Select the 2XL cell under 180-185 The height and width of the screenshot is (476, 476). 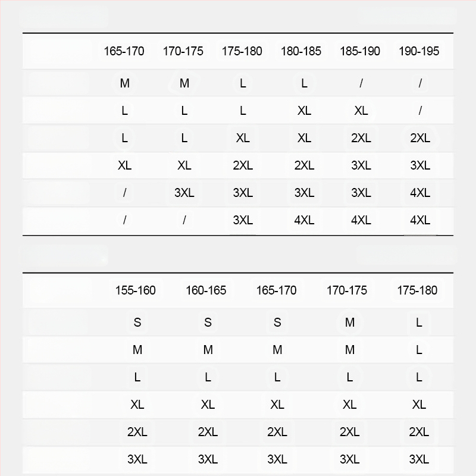point(304,165)
